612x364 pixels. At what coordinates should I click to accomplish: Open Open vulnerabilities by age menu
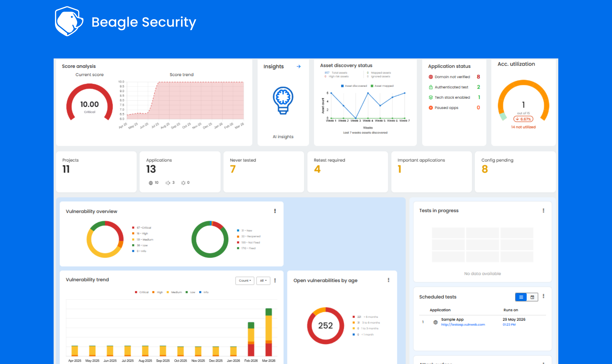388,280
